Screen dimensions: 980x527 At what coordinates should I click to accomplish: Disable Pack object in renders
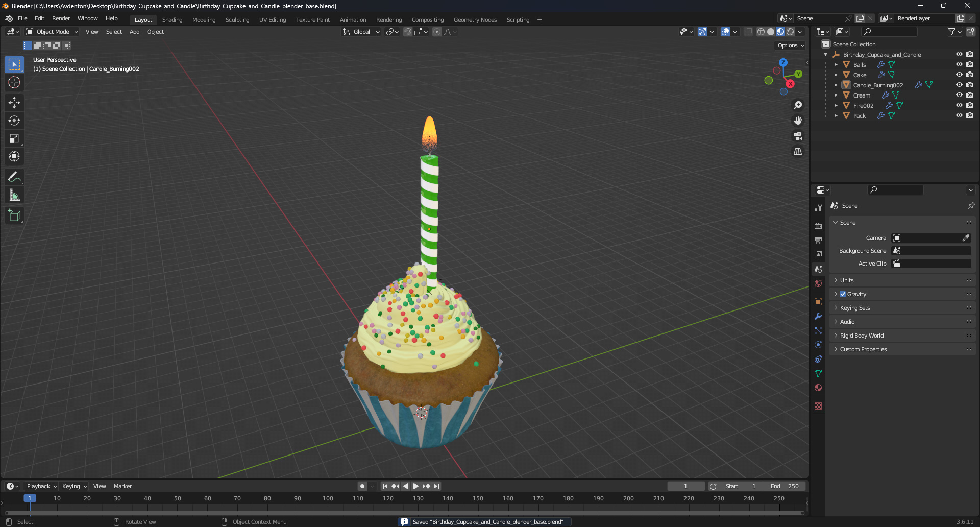coord(969,115)
